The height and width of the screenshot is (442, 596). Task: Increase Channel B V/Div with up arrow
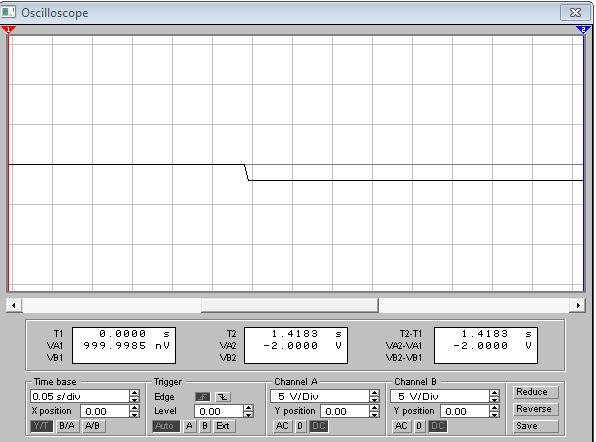pyautogui.click(x=494, y=393)
